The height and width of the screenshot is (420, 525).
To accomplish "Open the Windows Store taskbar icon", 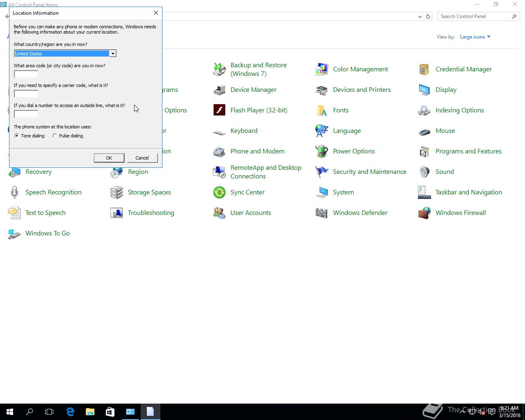I will click(110, 412).
